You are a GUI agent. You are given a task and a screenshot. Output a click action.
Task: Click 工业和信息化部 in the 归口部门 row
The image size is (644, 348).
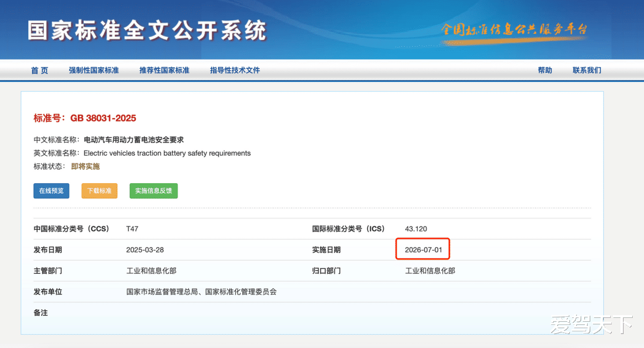(430, 271)
